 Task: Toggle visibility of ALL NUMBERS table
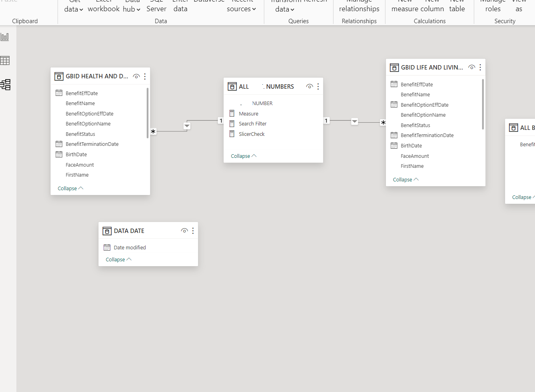309,87
